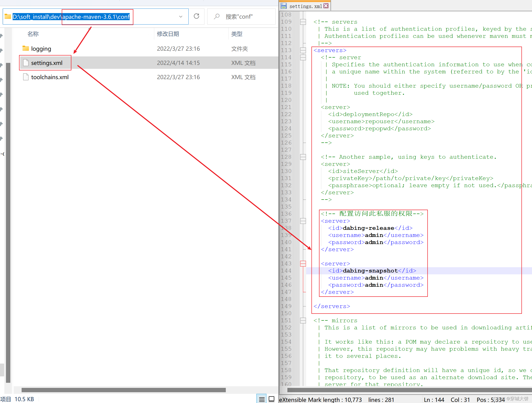This screenshot has height=403, width=532.
Task: Click the dabing-release id text on line 138
Action: point(368,228)
